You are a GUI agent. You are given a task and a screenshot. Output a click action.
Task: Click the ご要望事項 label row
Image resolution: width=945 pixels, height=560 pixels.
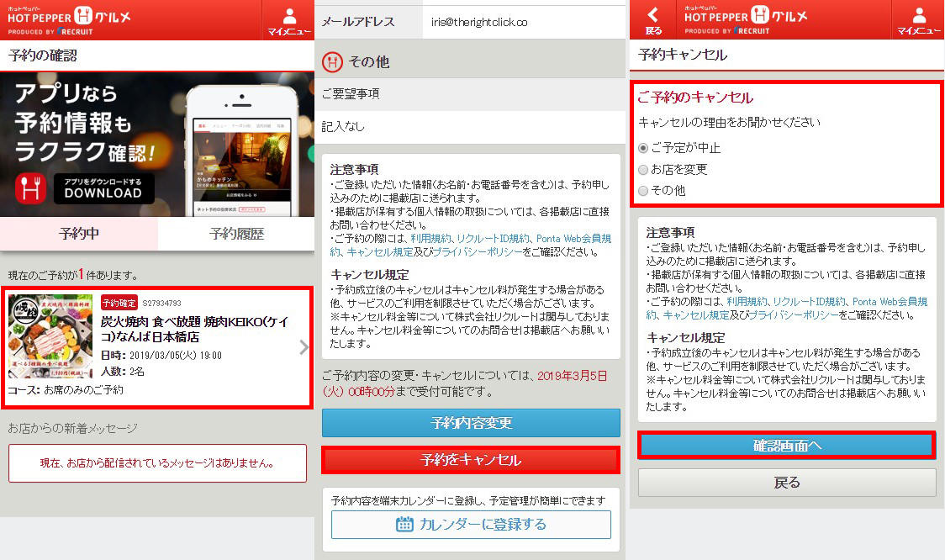469,94
